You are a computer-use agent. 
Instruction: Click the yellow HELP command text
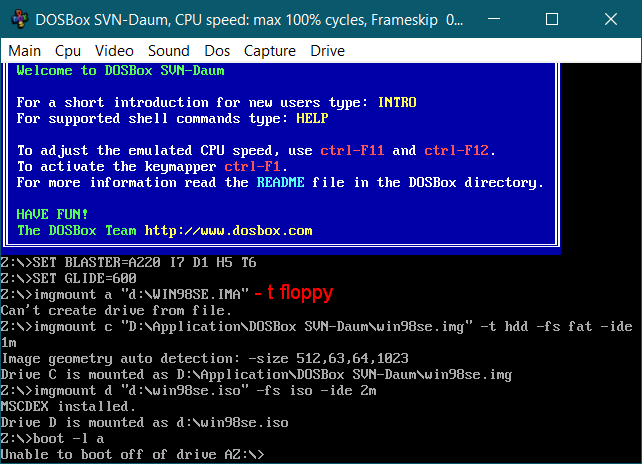pyautogui.click(x=312, y=118)
